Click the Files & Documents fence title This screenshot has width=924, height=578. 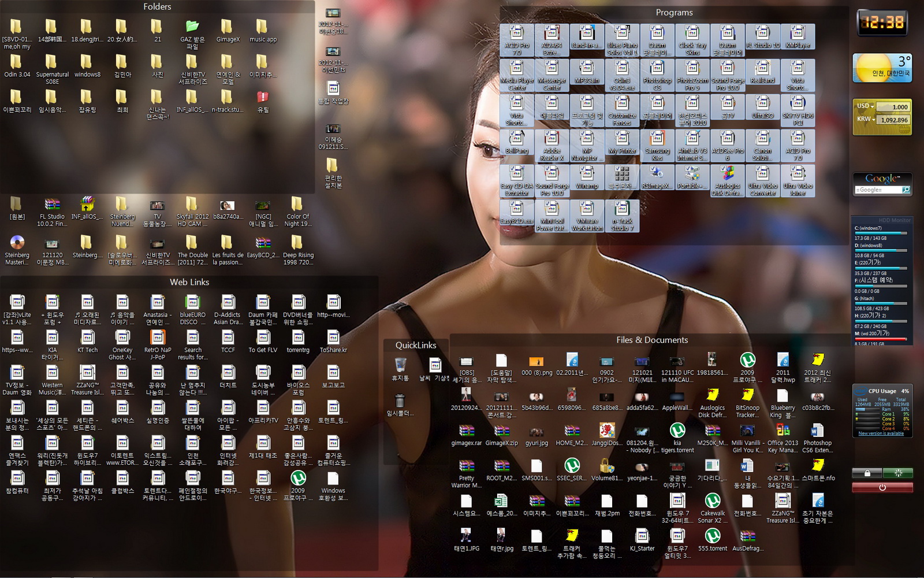[x=652, y=340]
